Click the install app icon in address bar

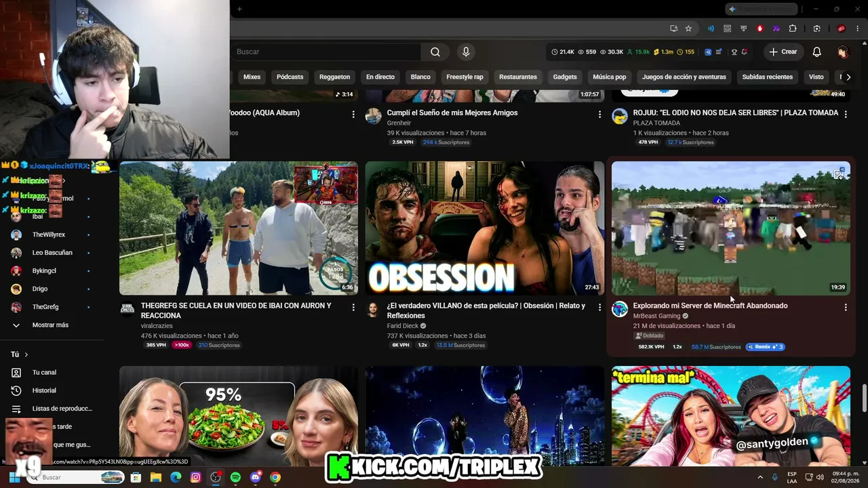pyautogui.click(x=673, y=28)
